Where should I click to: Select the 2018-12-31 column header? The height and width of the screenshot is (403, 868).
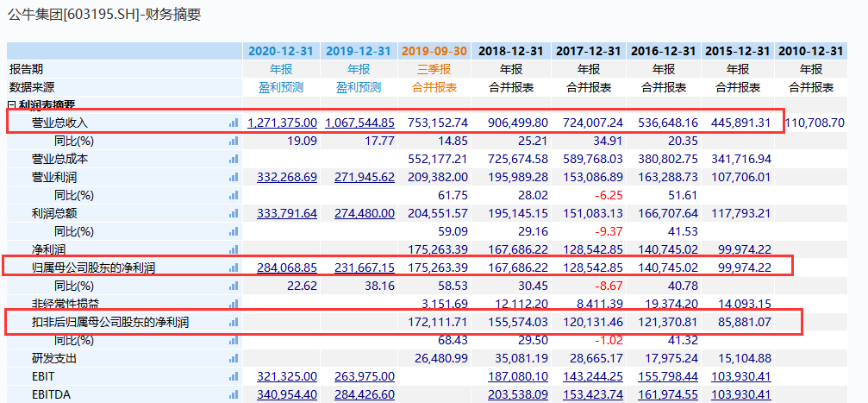coord(511,51)
